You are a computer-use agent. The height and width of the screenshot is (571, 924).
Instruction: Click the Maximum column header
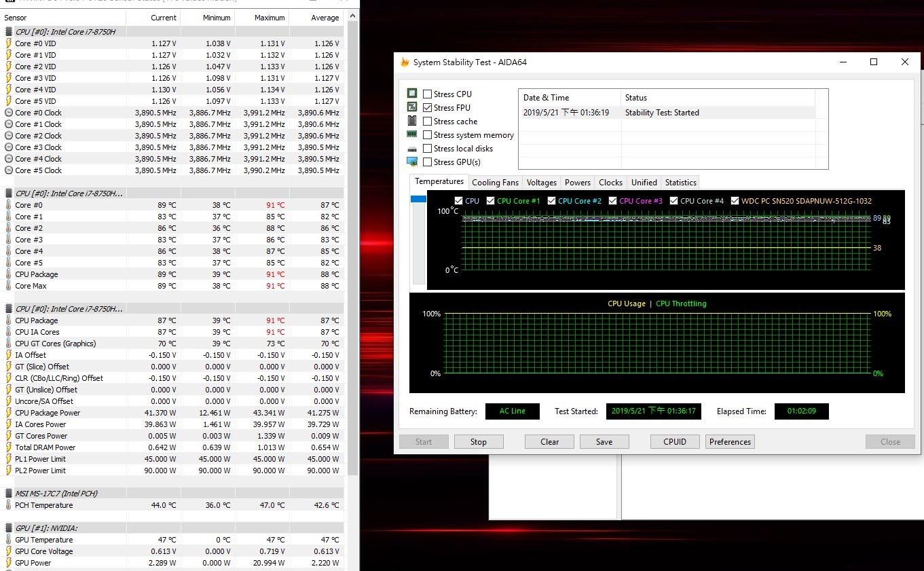coord(262,18)
